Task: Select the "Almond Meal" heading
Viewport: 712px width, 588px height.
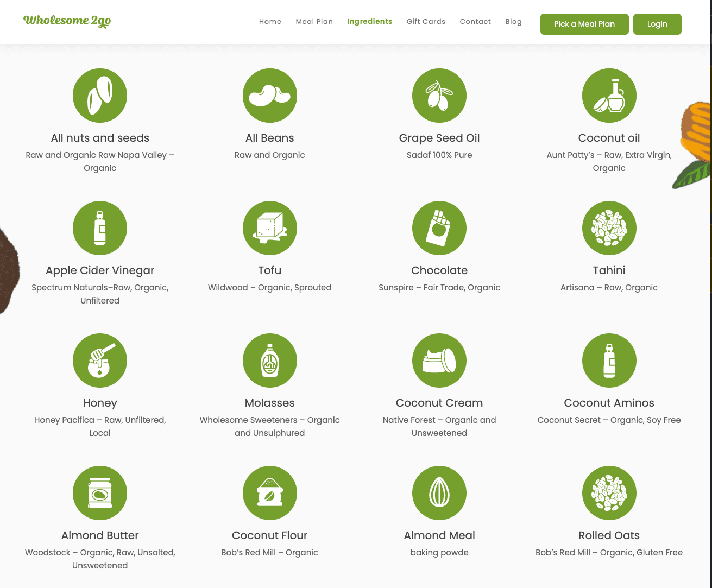Action: pos(439,535)
